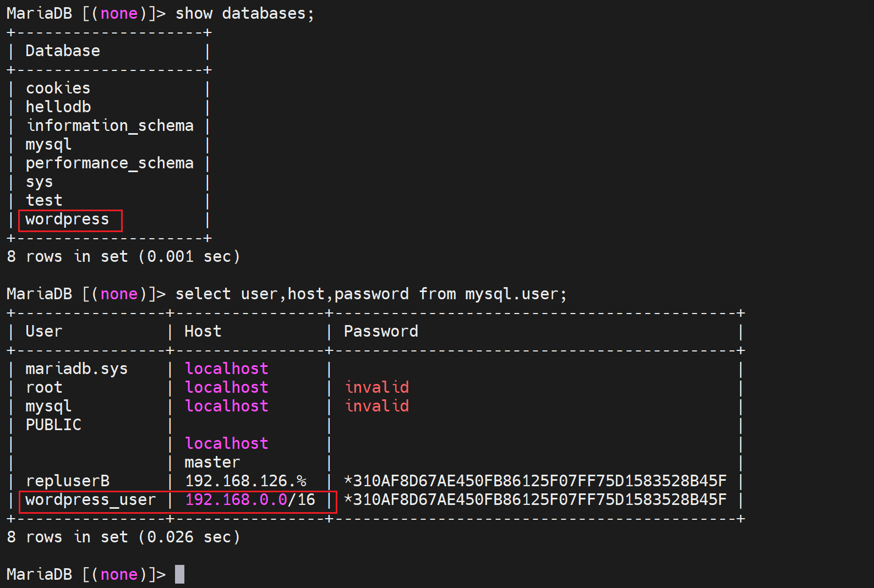Select the PUBLIC user entry
Viewport: 874px width, 588px height.
pos(53,425)
